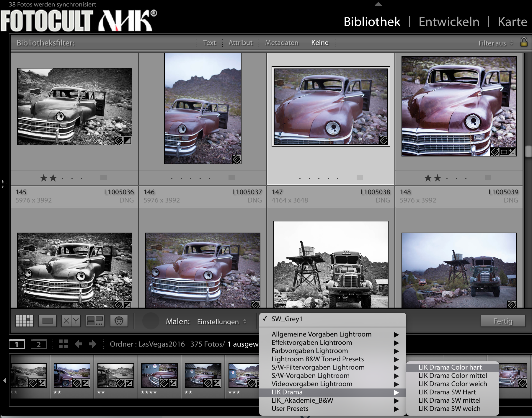Expand Lightroom B&W Toned Presets submenu
Image resolution: width=532 pixels, height=418 pixels.
click(x=333, y=359)
